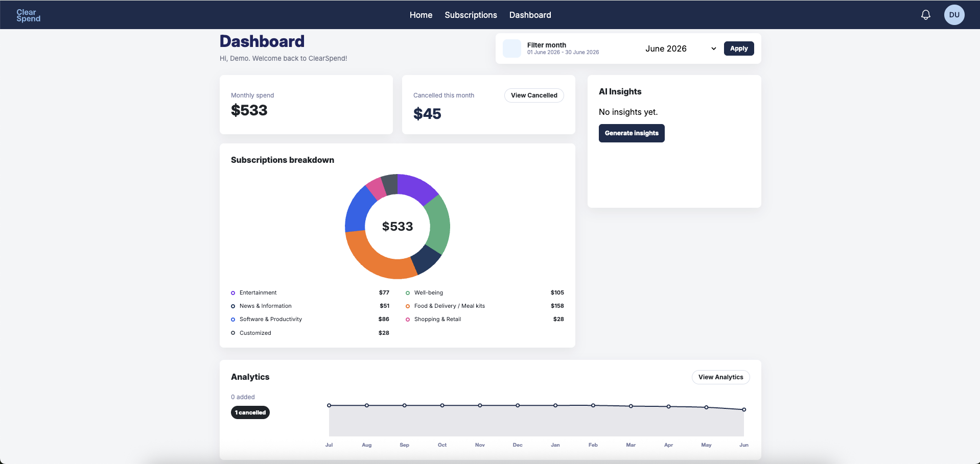
Task: Click the $158 Food & Delivery amount
Action: (x=557, y=306)
